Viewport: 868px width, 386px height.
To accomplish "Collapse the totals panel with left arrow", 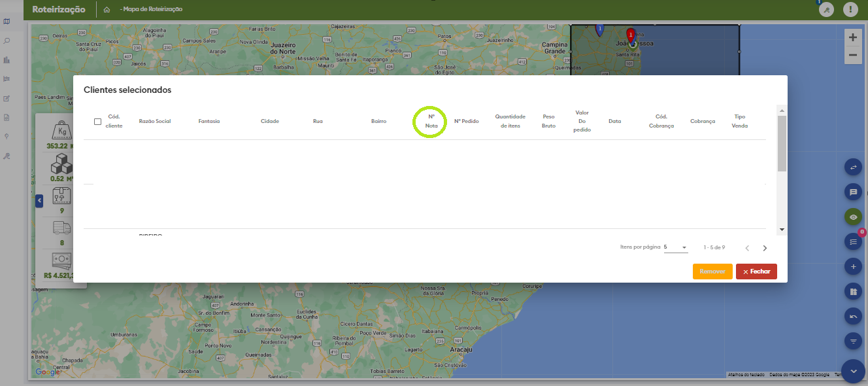I will [39, 200].
